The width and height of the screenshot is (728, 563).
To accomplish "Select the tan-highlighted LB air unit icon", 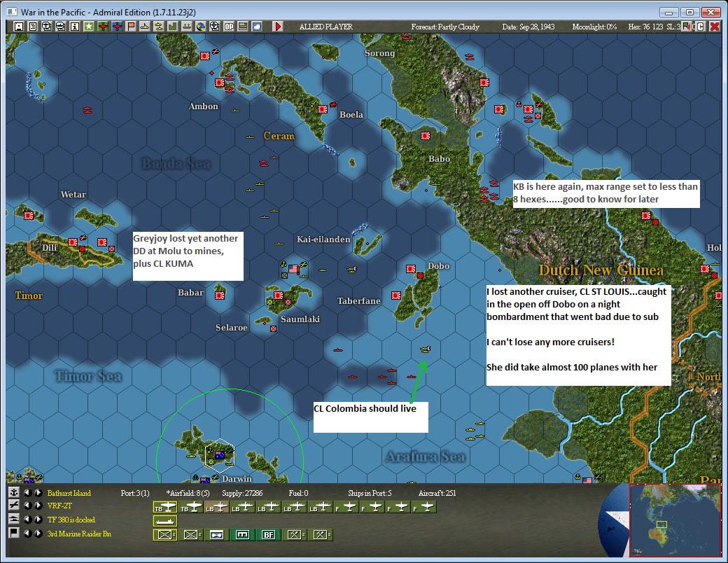I will tap(217, 508).
